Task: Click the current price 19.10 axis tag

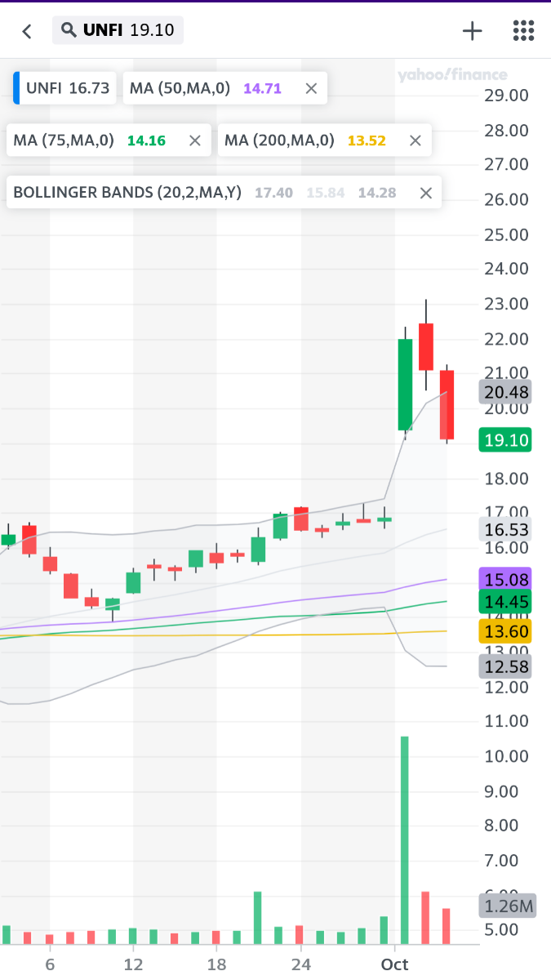Action: (x=507, y=441)
